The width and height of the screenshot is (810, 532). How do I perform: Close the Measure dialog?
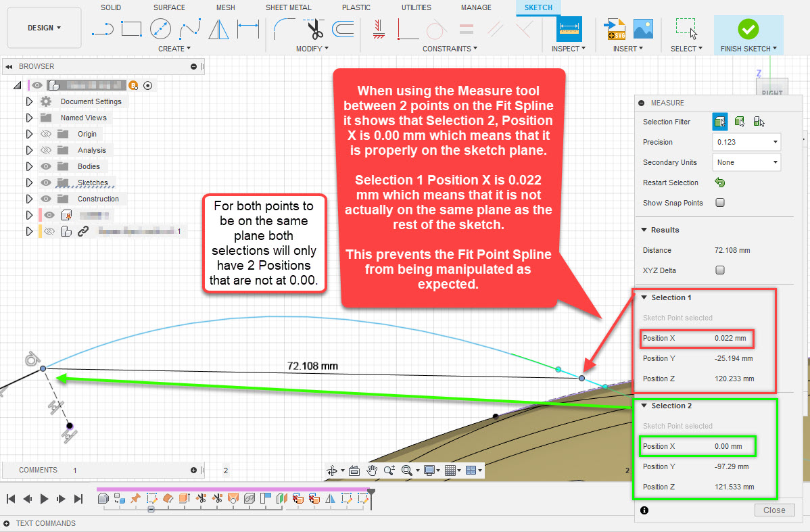774,510
